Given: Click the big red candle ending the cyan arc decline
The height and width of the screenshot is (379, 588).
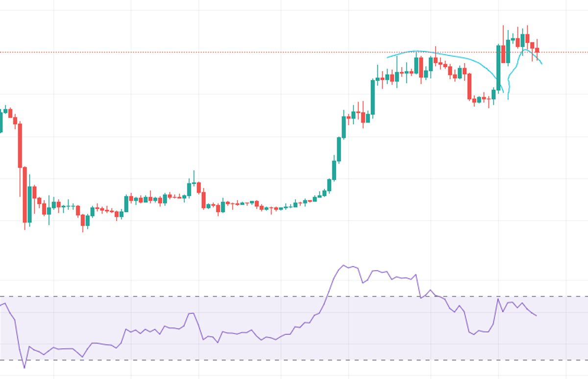Looking at the screenshot, I should [x=469, y=86].
